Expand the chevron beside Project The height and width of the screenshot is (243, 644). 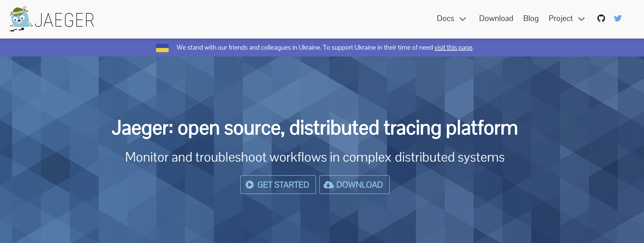point(581,19)
